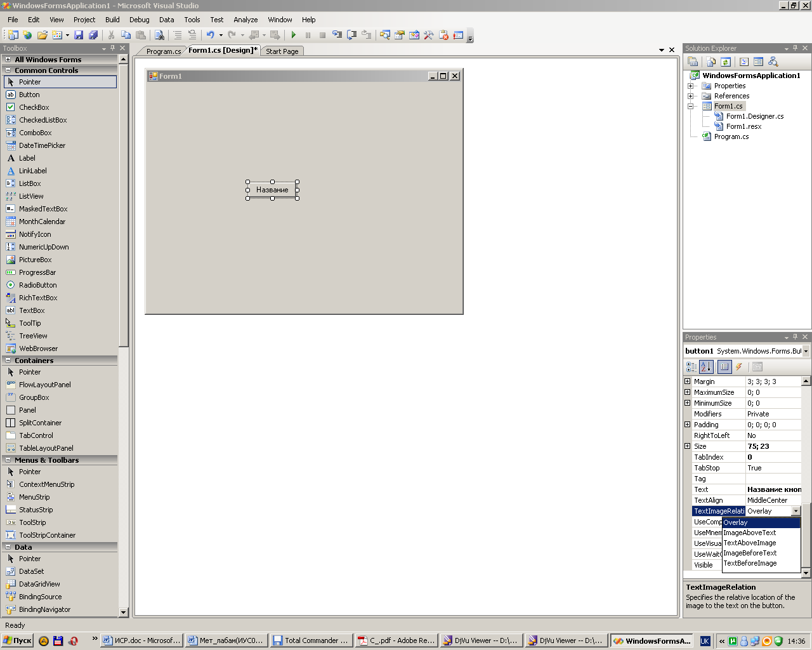Click the Properties grid scroll up arrow
The height and width of the screenshot is (650, 812).
806,381
